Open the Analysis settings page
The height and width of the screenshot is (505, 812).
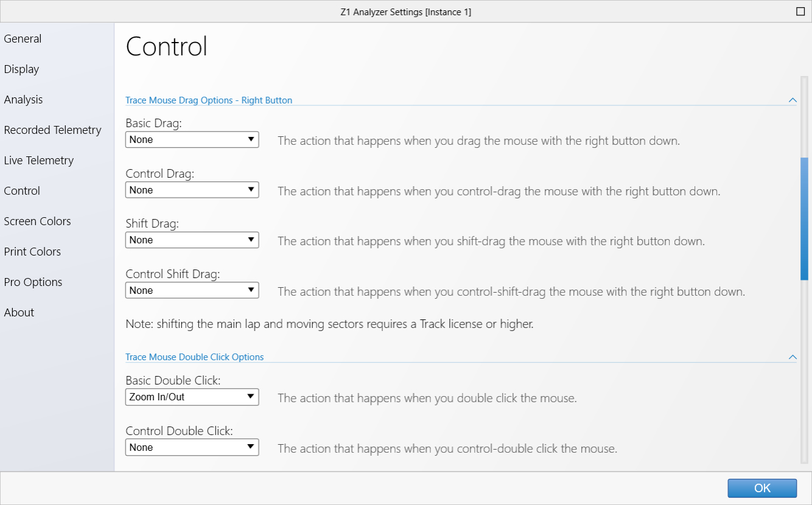click(x=23, y=99)
